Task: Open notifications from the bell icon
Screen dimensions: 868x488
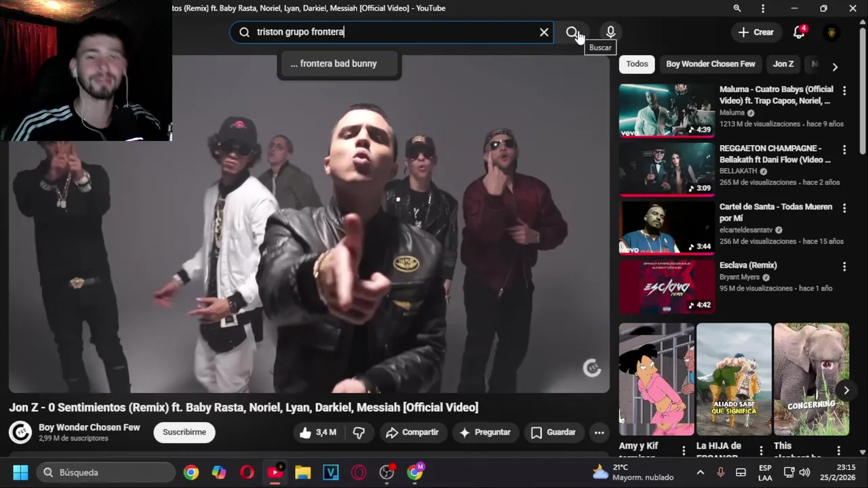Action: coord(799,32)
